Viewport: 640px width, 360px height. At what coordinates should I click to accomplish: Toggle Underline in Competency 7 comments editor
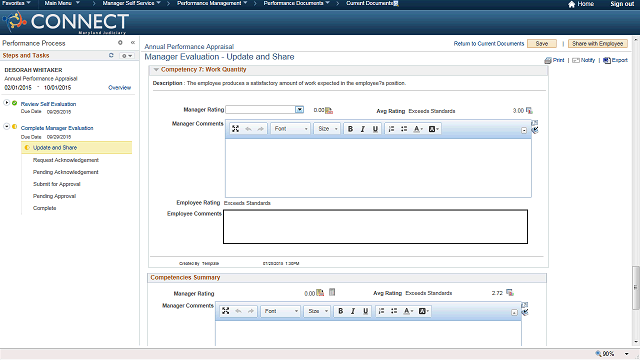(375, 129)
